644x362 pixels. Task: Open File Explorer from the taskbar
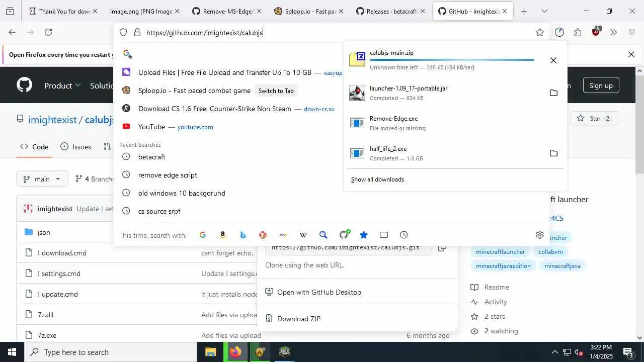tap(210, 352)
